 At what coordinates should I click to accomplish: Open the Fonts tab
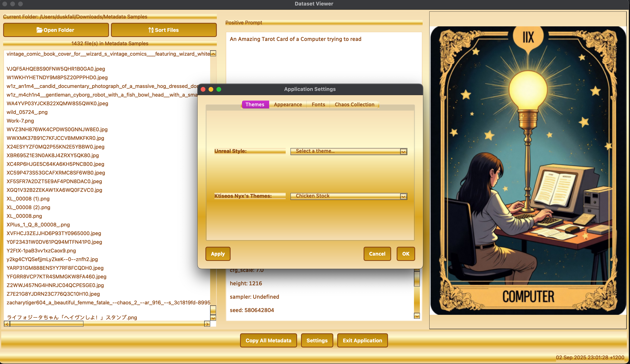[x=318, y=104]
